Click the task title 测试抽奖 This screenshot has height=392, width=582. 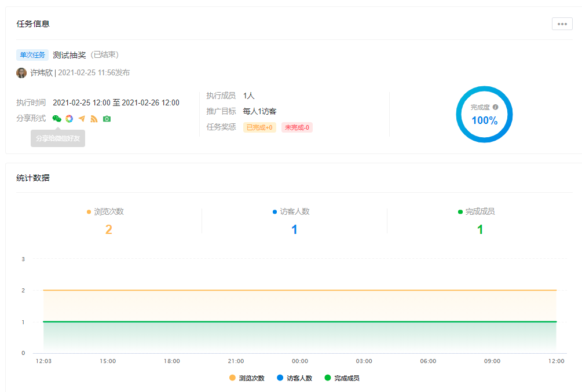coord(69,55)
